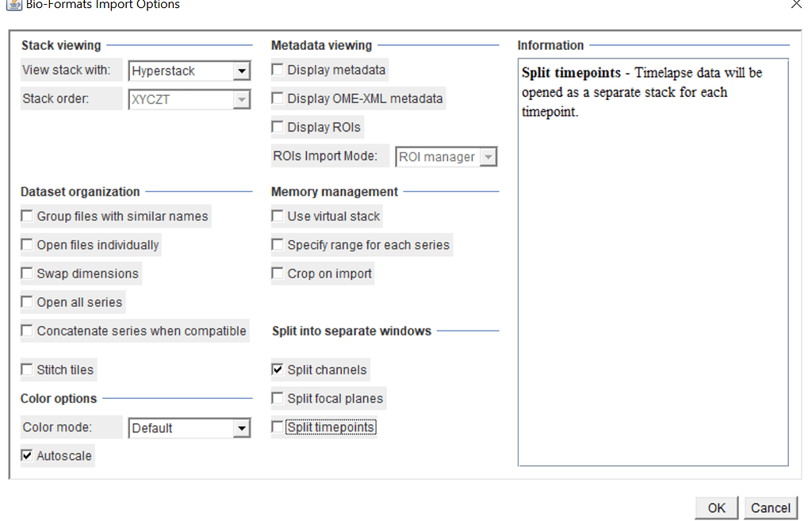Image resolution: width=812 pixels, height=521 pixels.
Task: Uncheck the Split channels option
Action: point(277,370)
